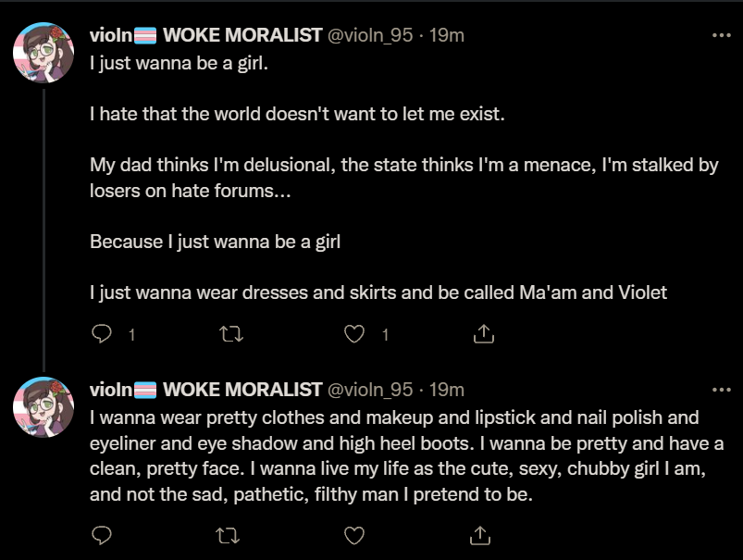This screenshot has width=743, height=560.
Task: Reply to the second tweet
Action: [102, 535]
